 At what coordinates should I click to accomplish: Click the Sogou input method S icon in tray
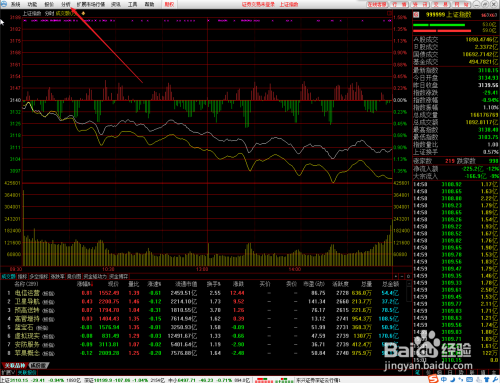(433, 379)
